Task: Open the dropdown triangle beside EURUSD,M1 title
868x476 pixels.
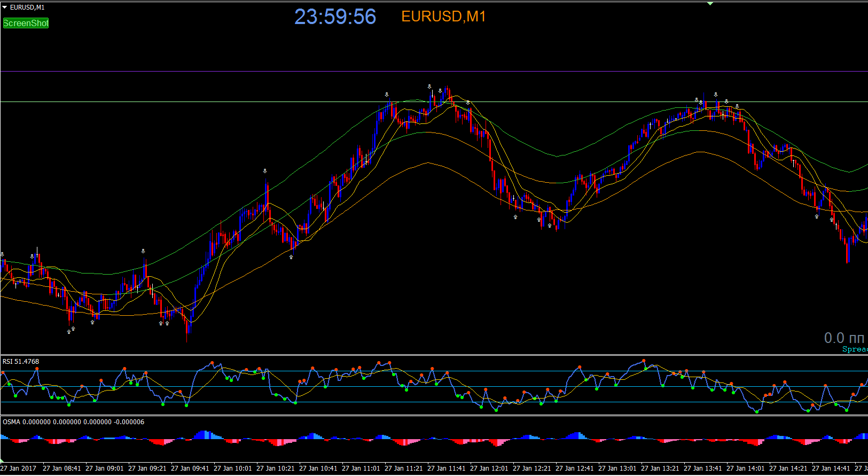Action: [x=5, y=7]
